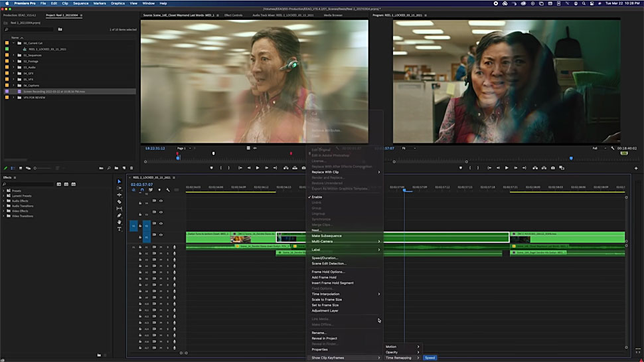Viewport: 644px width, 362px height.
Task: Click the trash icon in Project panel
Action: [133, 168]
